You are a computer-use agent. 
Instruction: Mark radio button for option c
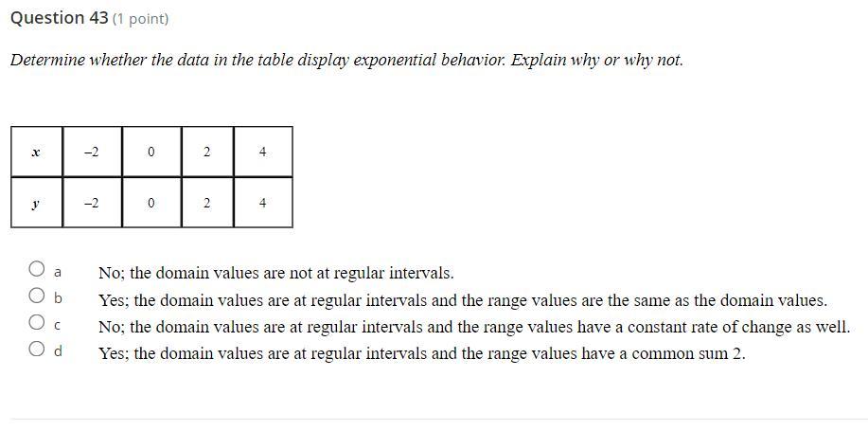click(37, 322)
